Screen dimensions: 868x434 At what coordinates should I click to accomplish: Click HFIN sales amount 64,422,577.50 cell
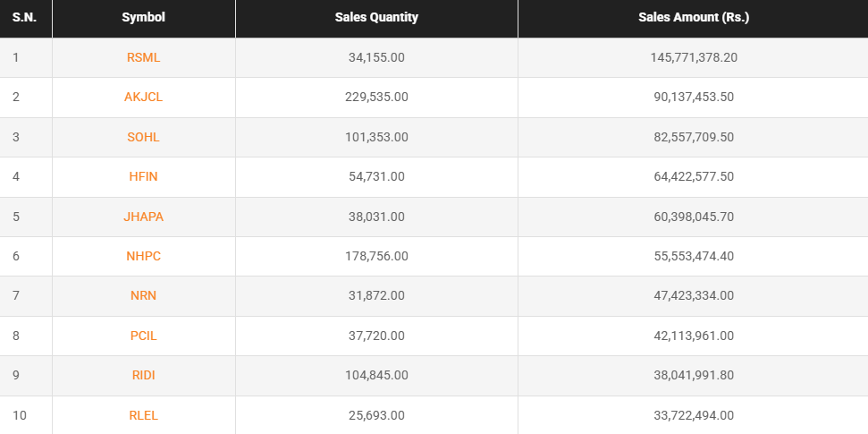tap(693, 176)
